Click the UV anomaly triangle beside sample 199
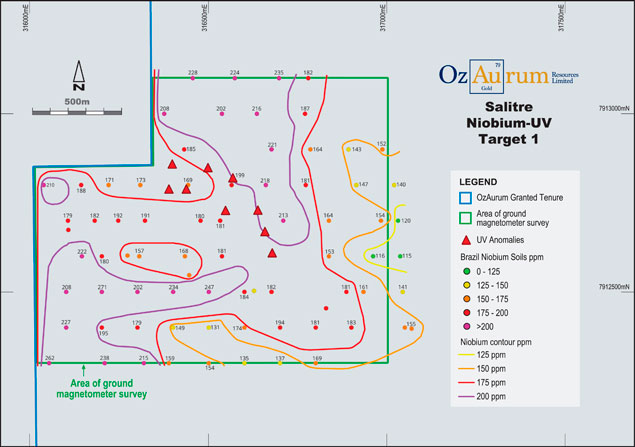Screen dimensions: 635x447 [x=233, y=181]
